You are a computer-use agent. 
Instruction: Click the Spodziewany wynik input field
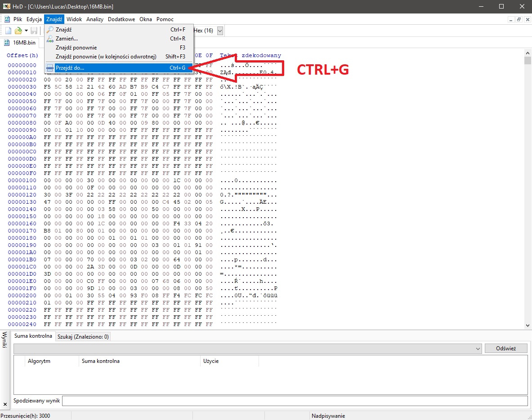click(295, 401)
